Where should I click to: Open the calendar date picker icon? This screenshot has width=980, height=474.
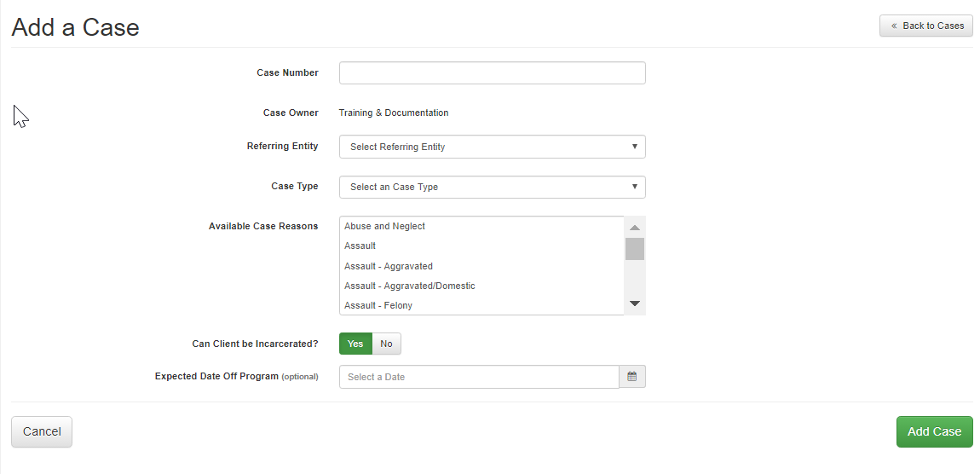(x=631, y=377)
